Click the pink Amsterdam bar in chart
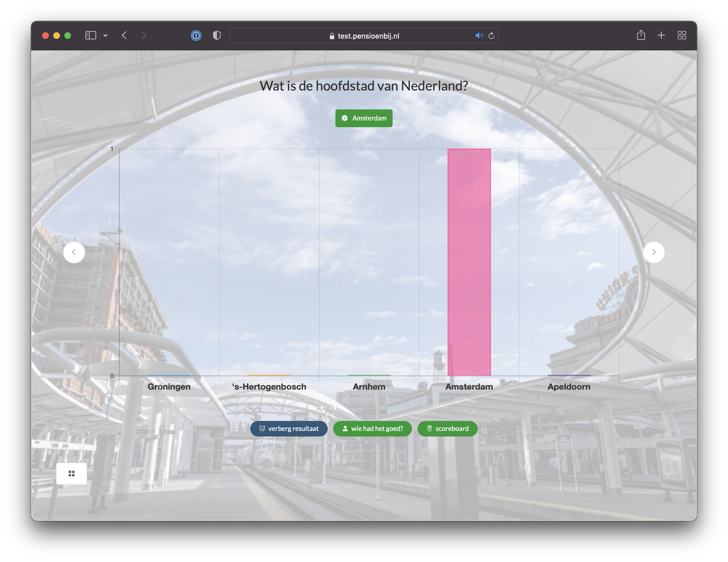 click(x=469, y=262)
